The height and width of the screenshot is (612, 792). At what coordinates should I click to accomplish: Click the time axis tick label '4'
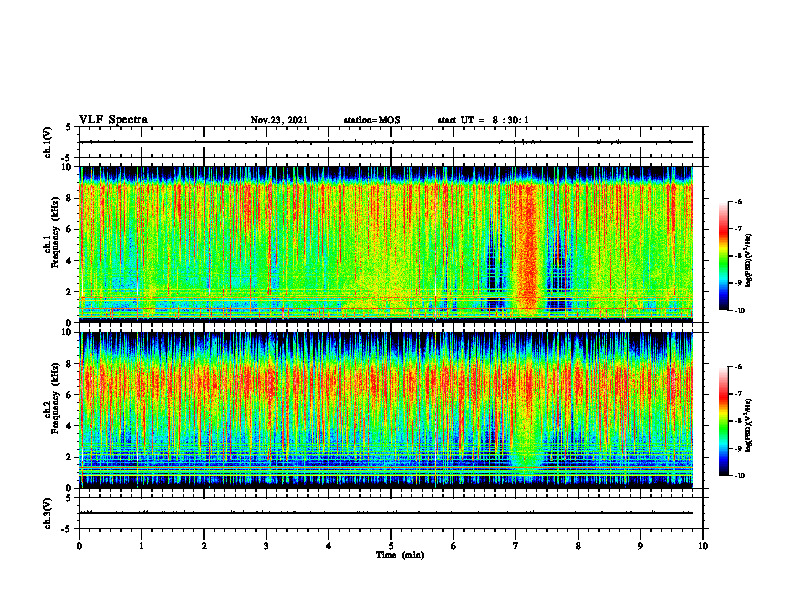328,546
